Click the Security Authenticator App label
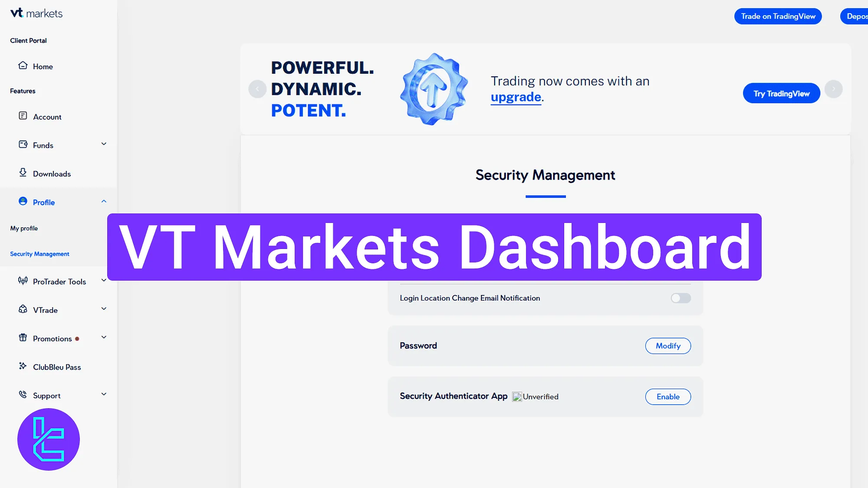Viewport: 868px width, 488px height. point(454,396)
